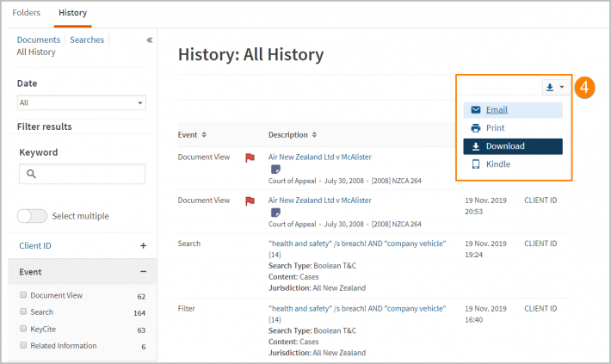Screen dimensions: 611x364
Task: Click the 19 Nov. 2019 20:53 timestamp
Action: (485, 207)
